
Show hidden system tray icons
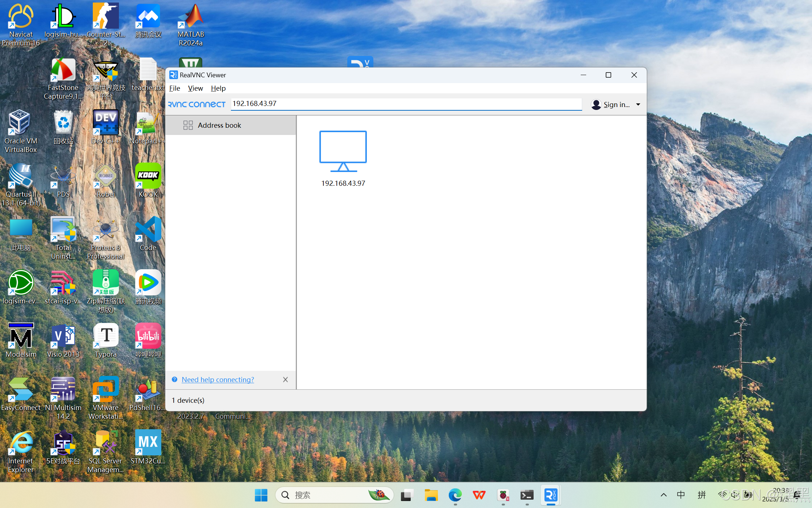[x=663, y=495]
